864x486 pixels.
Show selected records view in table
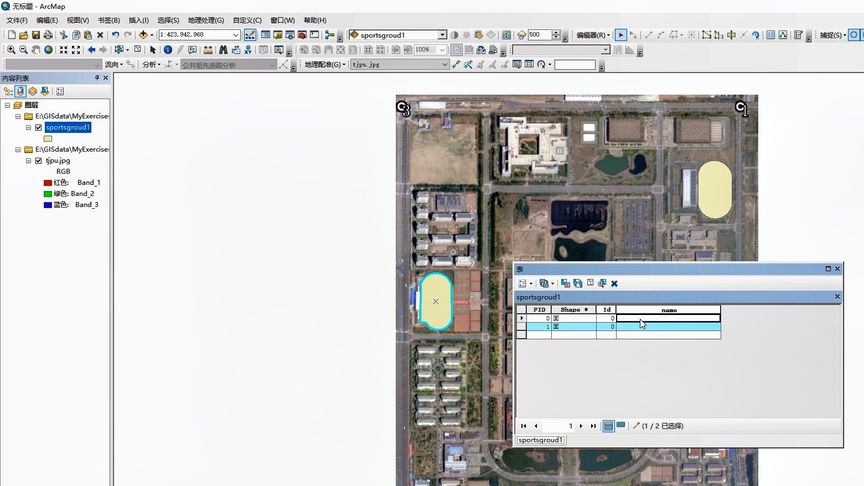tap(620, 425)
